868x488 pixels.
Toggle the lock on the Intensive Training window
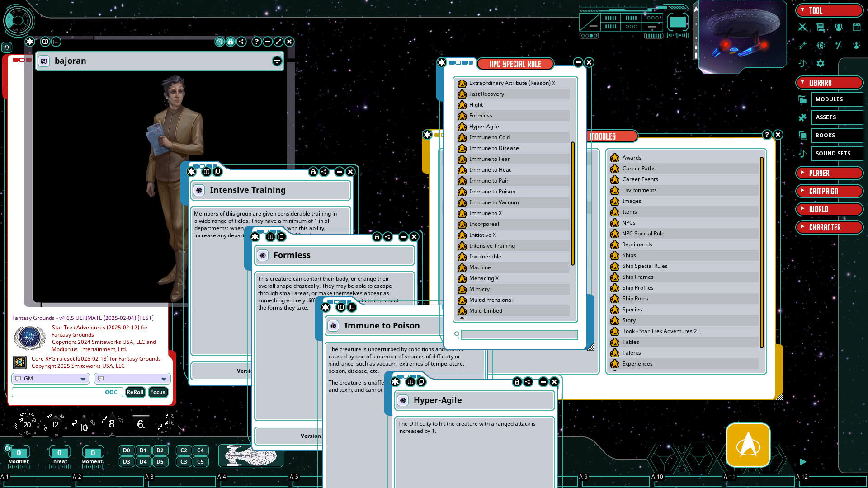point(314,172)
